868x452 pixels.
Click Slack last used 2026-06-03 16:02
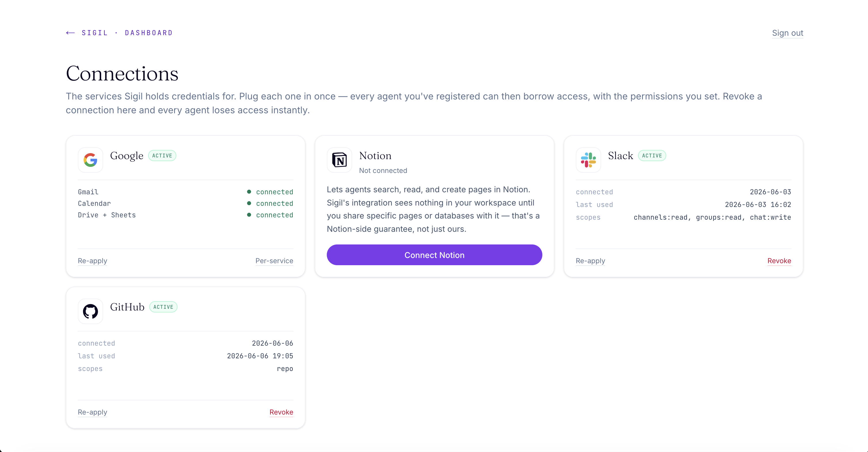(x=758, y=205)
